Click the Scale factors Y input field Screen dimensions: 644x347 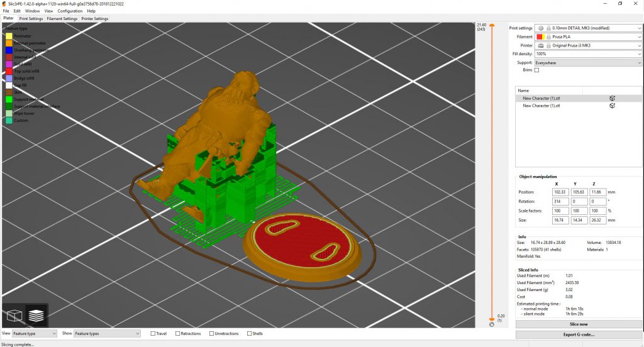tap(579, 211)
